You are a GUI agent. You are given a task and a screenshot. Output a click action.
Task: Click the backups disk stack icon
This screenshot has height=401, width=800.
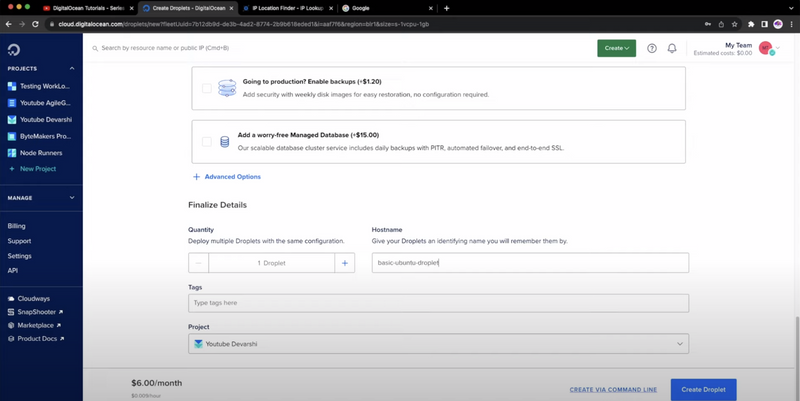(227, 88)
